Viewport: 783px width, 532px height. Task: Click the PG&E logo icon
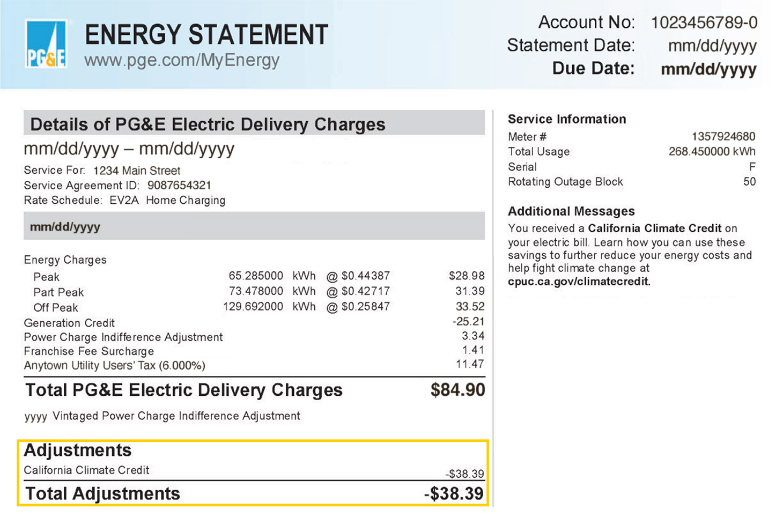click(x=46, y=45)
